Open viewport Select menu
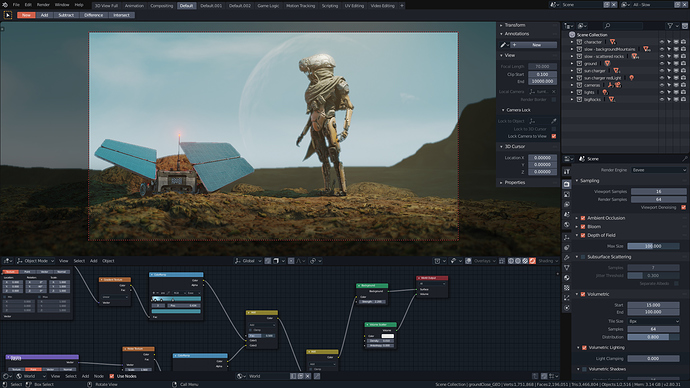The width and height of the screenshot is (690, 388). 79,261
